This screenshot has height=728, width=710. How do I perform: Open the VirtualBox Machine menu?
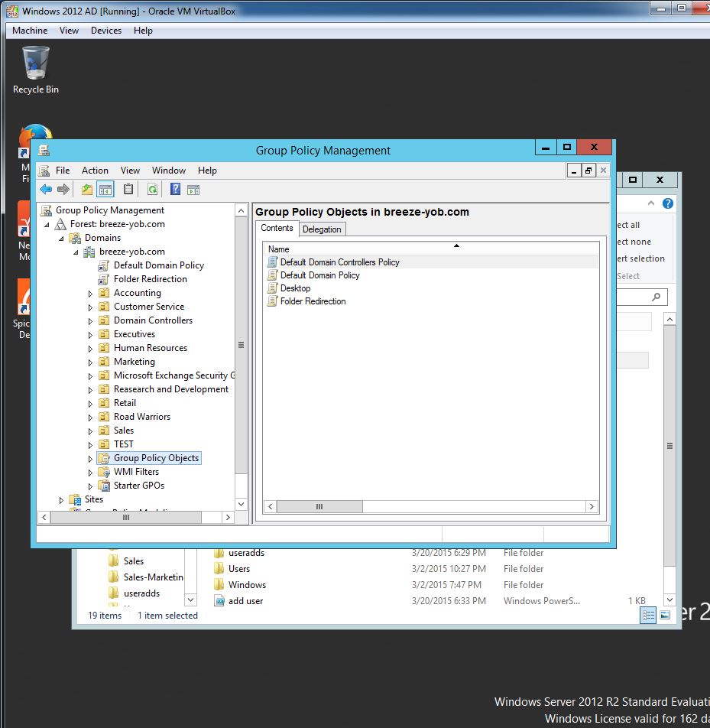30,30
